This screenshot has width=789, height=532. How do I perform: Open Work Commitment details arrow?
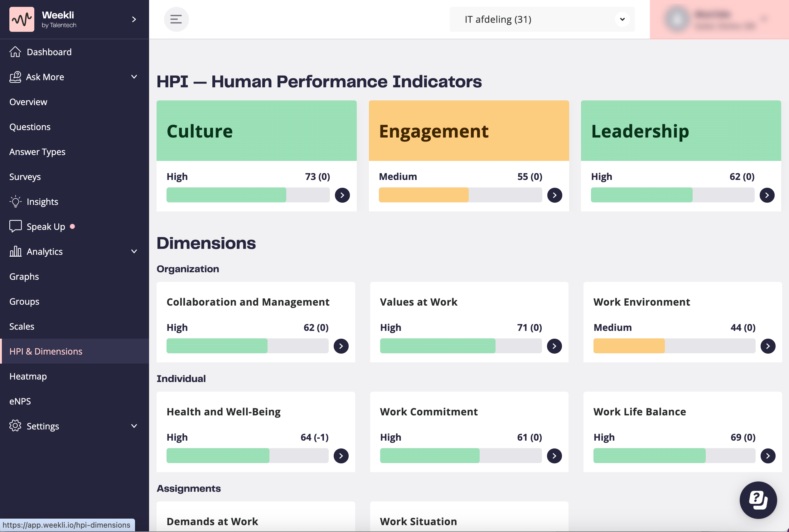click(x=554, y=456)
